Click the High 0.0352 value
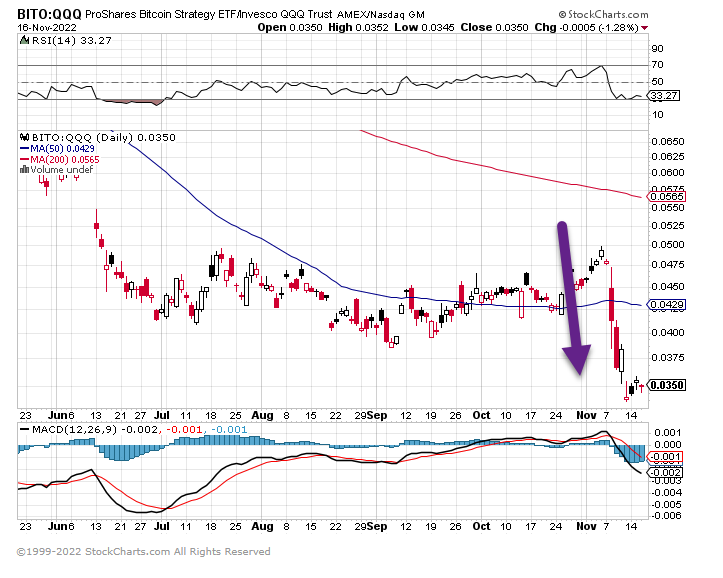 click(x=358, y=28)
